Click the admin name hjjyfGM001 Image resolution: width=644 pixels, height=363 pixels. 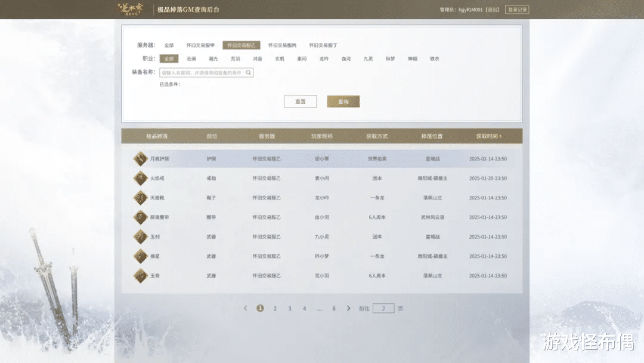pos(470,10)
